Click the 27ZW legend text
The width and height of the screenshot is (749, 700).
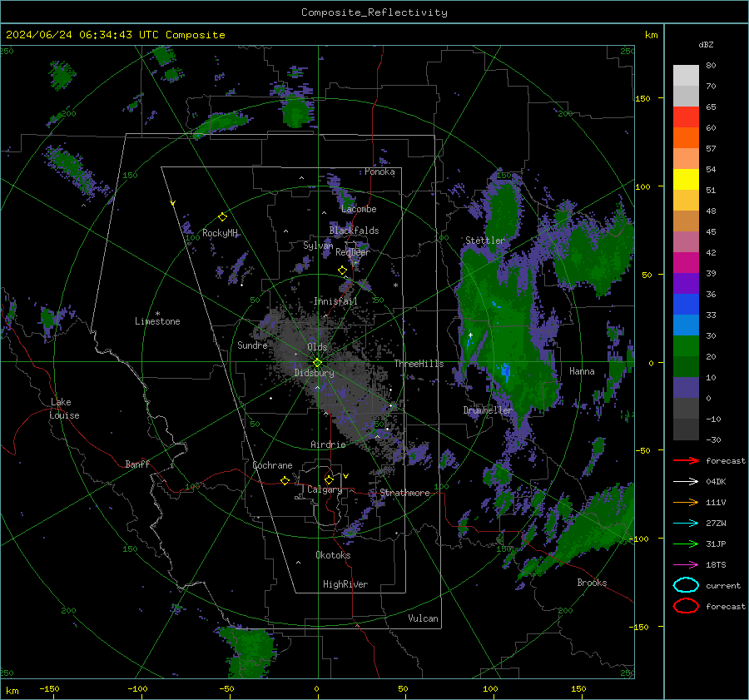(716, 524)
